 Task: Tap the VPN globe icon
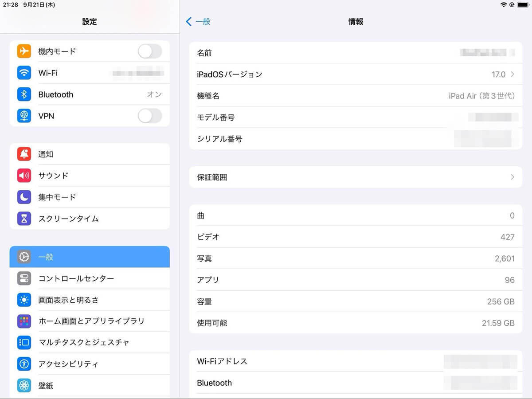24,116
